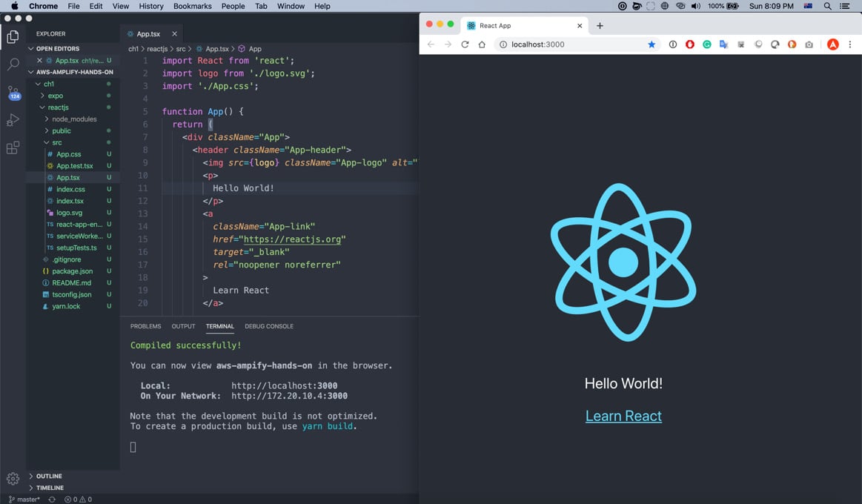Click the localhost:3000 address bar
Screen dimensions: 862x504
click(576, 44)
